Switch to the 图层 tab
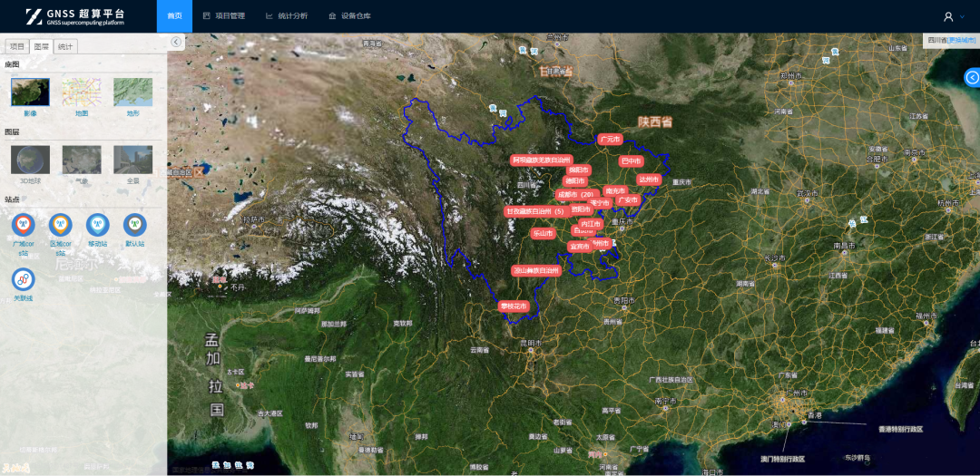980x476 pixels. pos(41,47)
